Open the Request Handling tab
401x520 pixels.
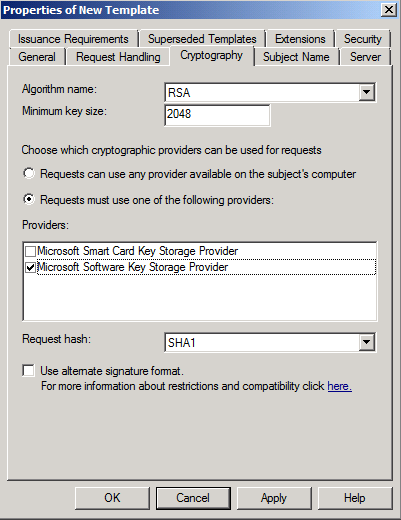(x=118, y=57)
